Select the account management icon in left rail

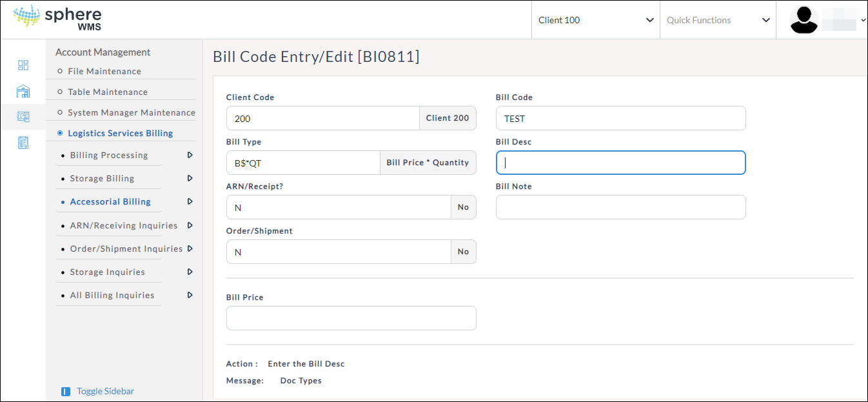tap(23, 117)
